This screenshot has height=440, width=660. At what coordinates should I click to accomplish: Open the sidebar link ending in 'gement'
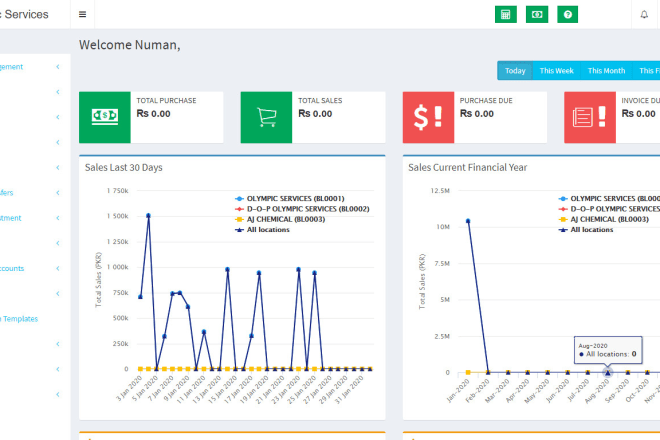11,67
